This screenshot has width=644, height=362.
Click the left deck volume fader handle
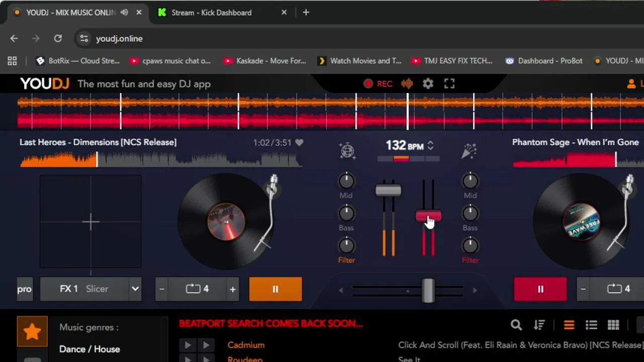pyautogui.click(x=388, y=191)
